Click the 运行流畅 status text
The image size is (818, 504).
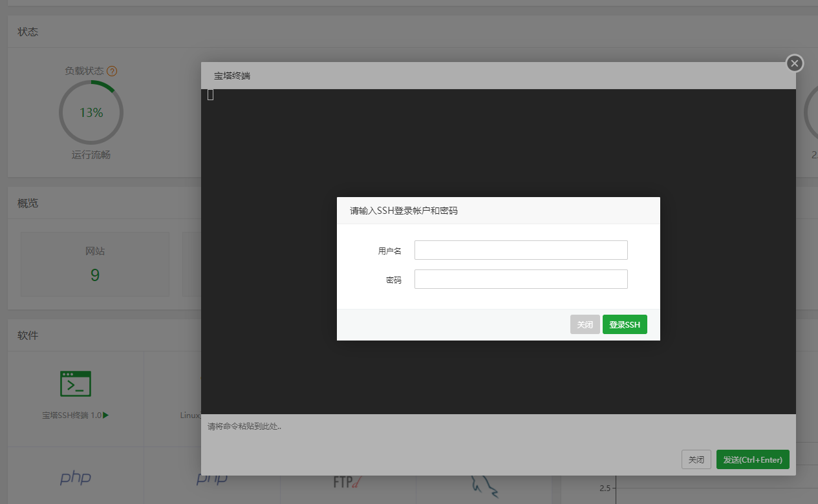click(x=91, y=155)
